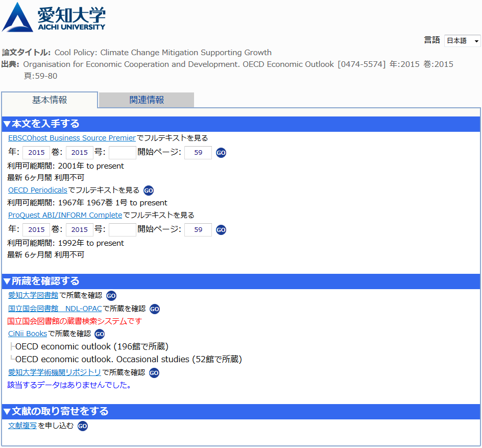Open the CiNii Books link
Screen dimensions: 482x448
pyautogui.click(x=28, y=334)
